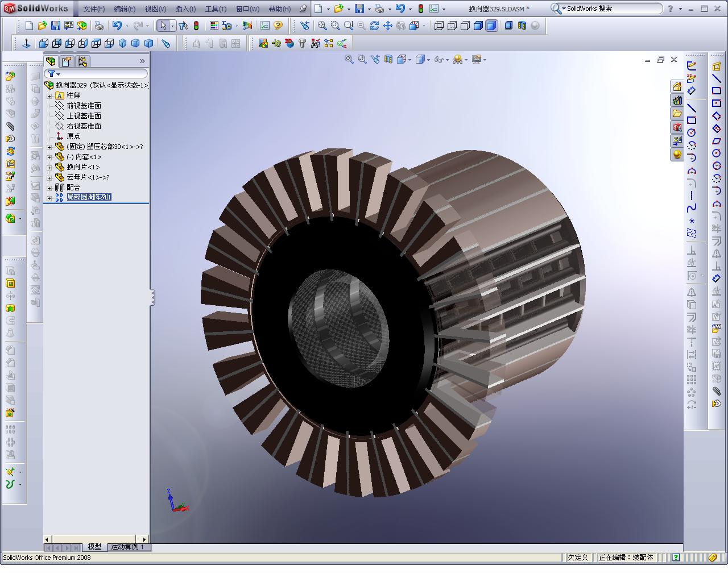Select Wireframe display style
This screenshot has width=728, height=582.
point(439,26)
